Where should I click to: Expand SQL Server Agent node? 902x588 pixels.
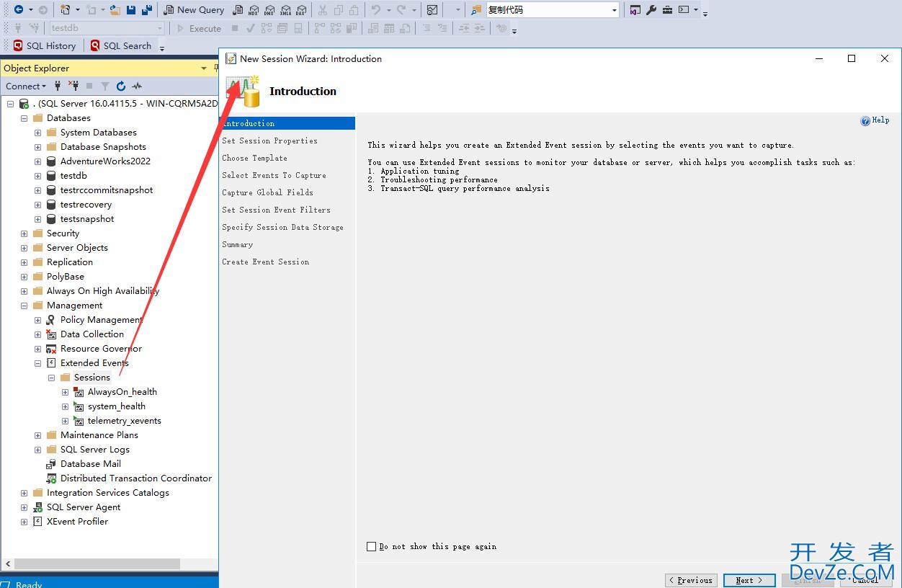coord(24,507)
